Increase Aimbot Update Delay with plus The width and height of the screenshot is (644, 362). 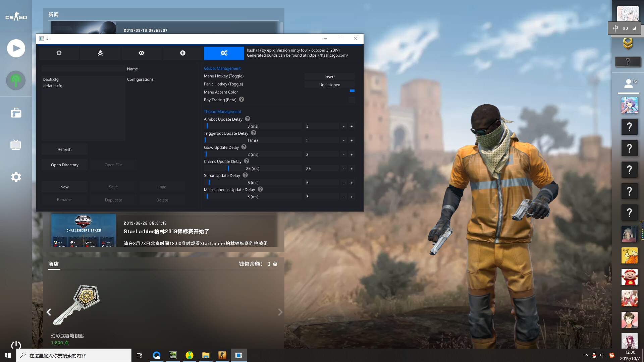coord(352,126)
